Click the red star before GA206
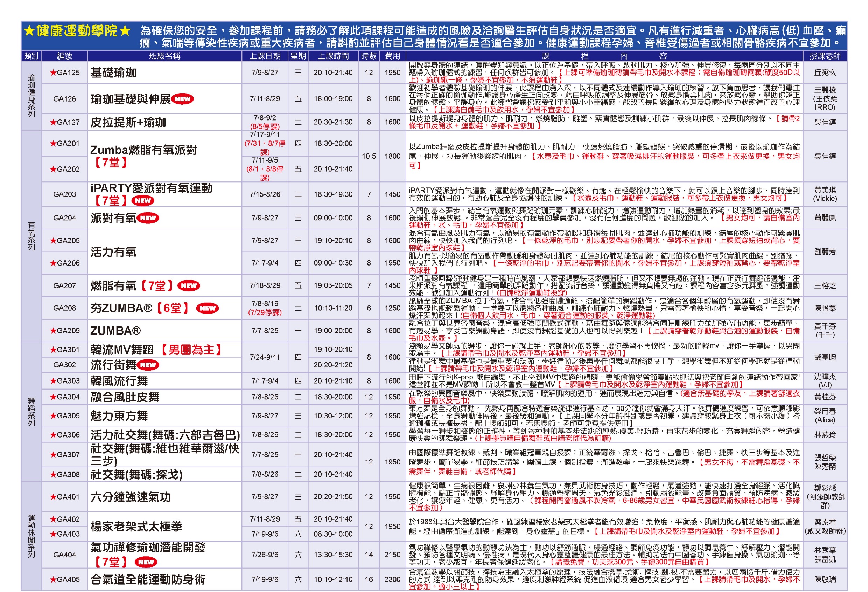868x592 pixels. 53,263
